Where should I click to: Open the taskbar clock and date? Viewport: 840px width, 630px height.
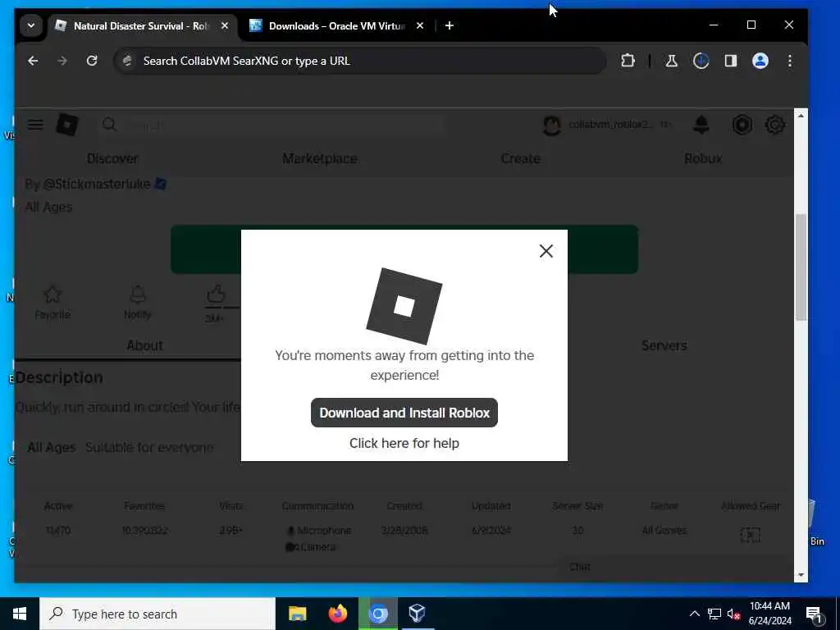[x=769, y=614]
